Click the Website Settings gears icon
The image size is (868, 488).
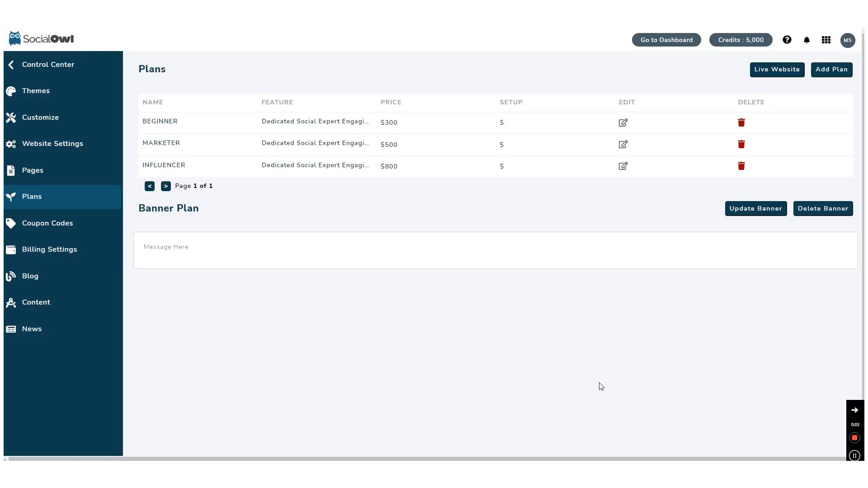[x=11, y=144]
